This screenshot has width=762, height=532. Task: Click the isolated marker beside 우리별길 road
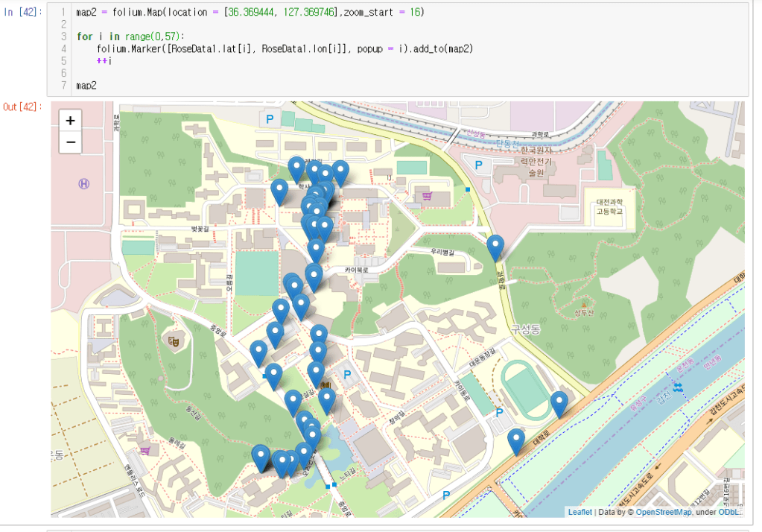pyautogui.click(x=495, y=247)
